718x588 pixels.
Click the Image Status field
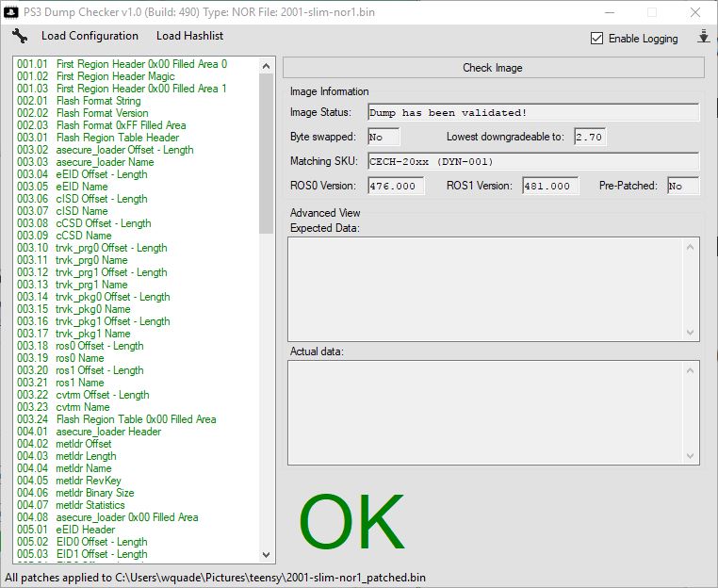click(x=533, y=113)
